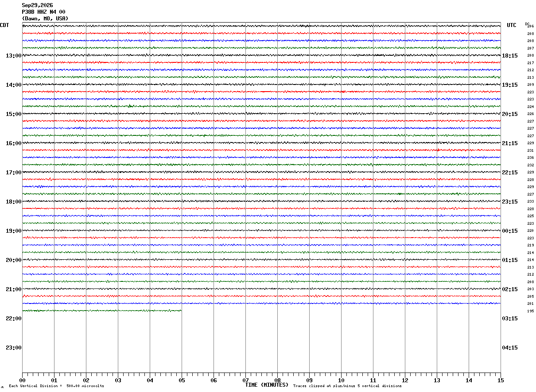Click the 23:00 CDT empty row label
Image resolution: width=536 pixels, height=392 pixels.
click(14, 348)
